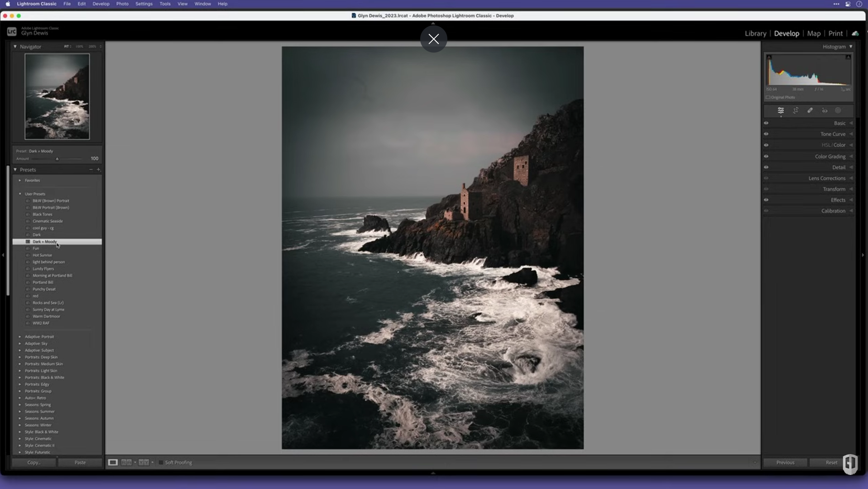Click the large X close overlay button
Image resolution: width=868 pixels, height=489 pixels.
click(x=433, y=39)
